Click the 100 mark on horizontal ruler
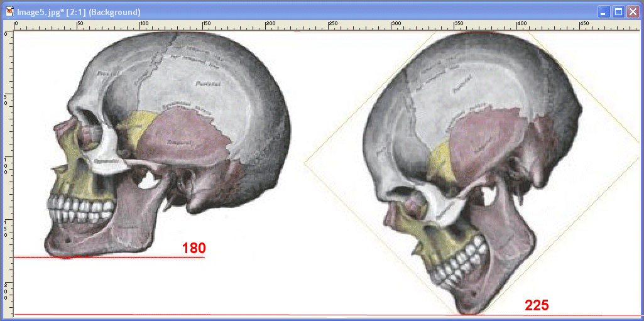This screenshot has height=321, width=644. (x=143, y=25)
